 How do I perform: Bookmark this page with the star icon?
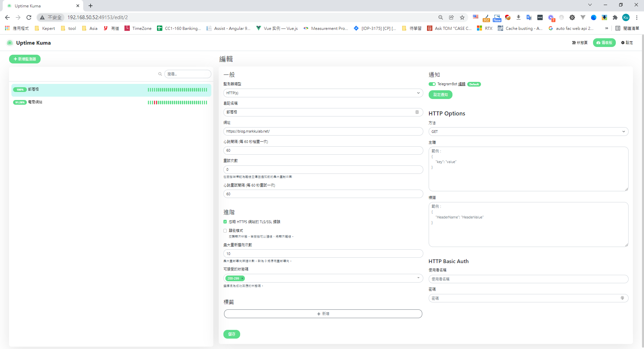(x=462, y=17)
